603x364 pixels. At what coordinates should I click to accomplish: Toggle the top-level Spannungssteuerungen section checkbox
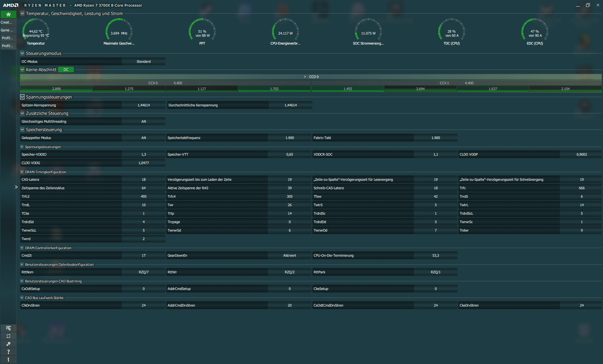pyautogui.click(x=22, y=97)
